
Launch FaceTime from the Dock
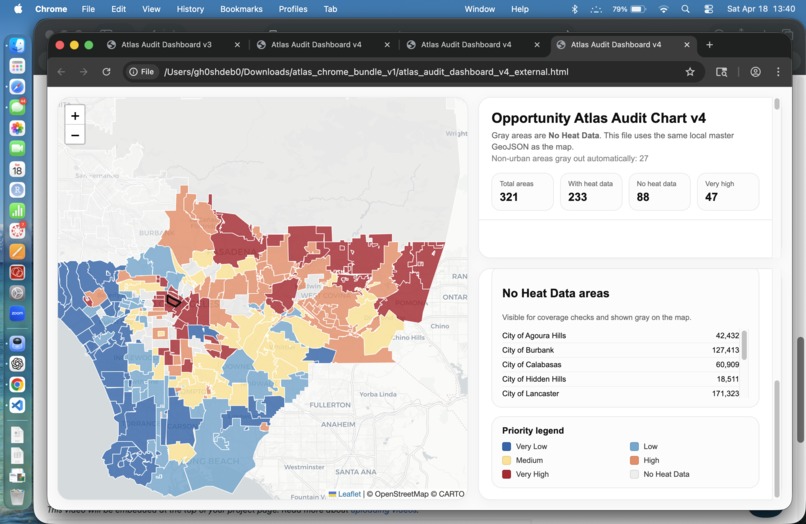[17, 148]
